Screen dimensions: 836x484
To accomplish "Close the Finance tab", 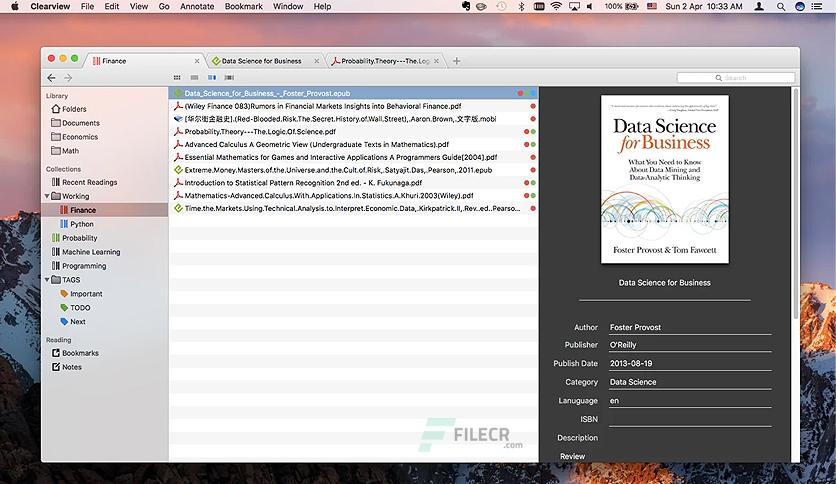I will pyautogui.click(x=197, y=61).
